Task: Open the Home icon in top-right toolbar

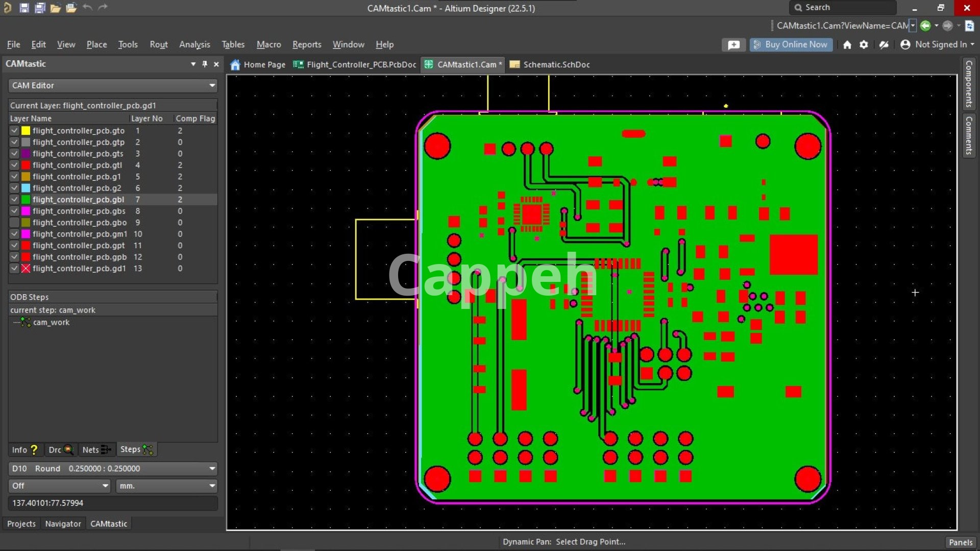Action: tap(847, 45)
